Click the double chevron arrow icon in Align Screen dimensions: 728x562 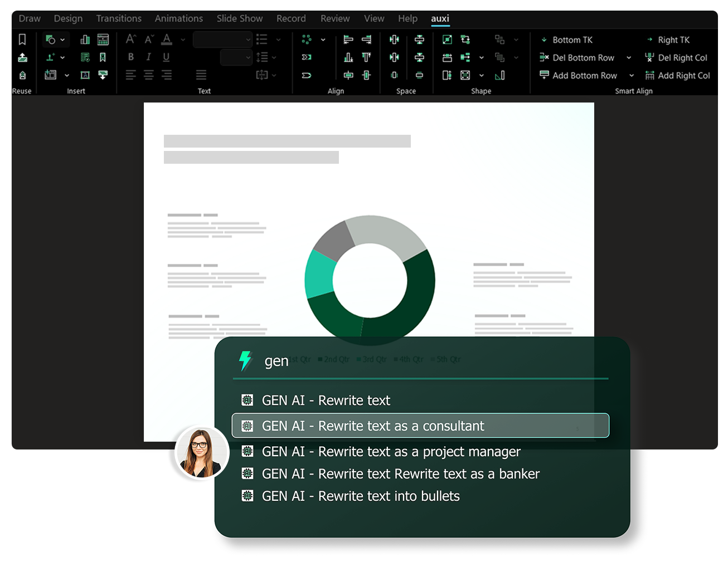tap(307, 57)
